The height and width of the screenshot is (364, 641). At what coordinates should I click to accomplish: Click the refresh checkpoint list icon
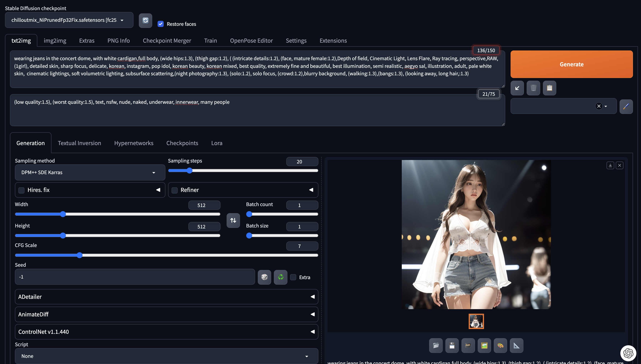(x=145, y=20)
